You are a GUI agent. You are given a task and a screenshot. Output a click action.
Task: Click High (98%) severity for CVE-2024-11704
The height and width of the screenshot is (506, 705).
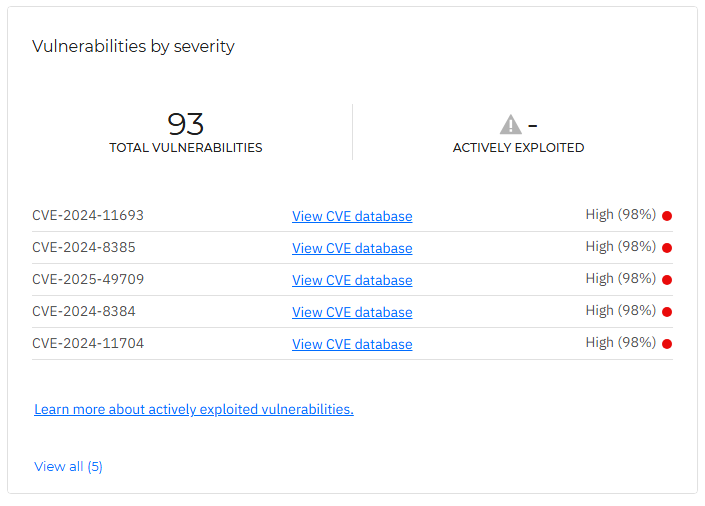(x=620, y=343)
